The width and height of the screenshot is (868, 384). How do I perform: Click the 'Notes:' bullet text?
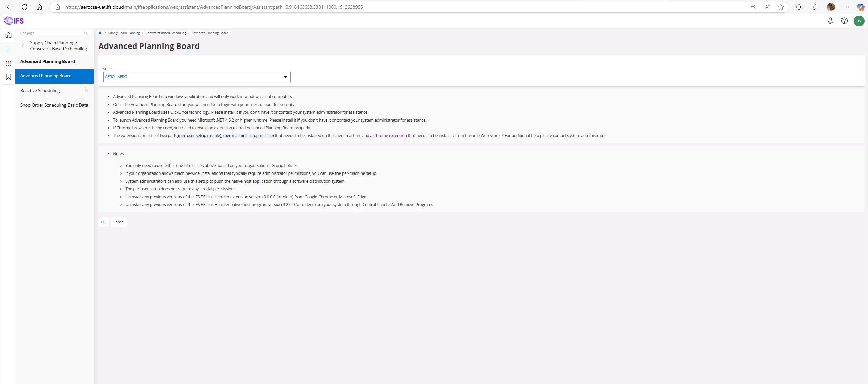(x=119, y=154)
